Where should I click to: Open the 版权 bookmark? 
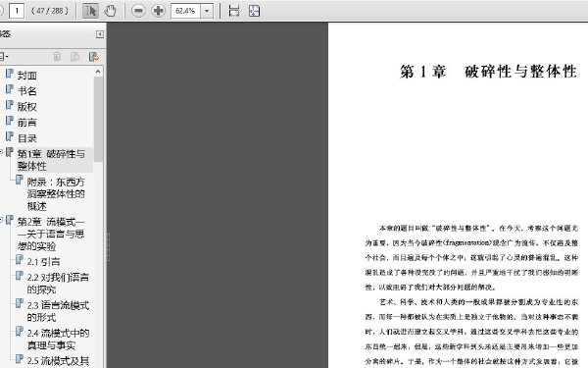(x=27, y=107)
